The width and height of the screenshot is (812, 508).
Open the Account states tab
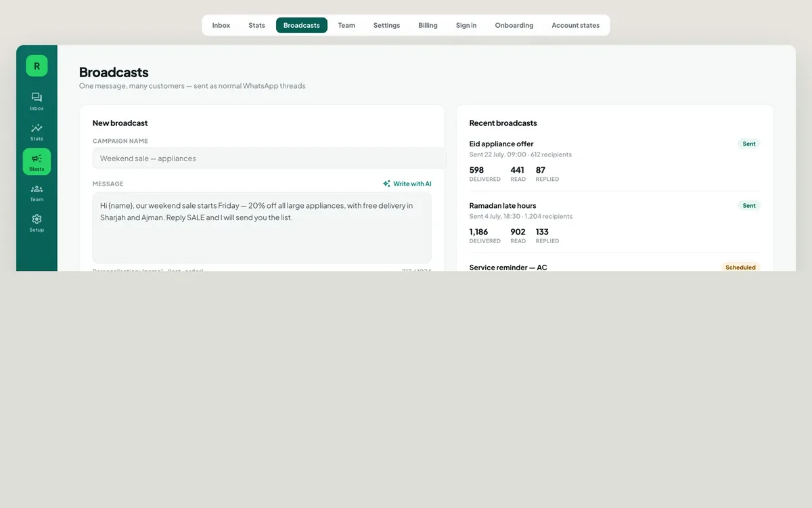pos(575,25)
